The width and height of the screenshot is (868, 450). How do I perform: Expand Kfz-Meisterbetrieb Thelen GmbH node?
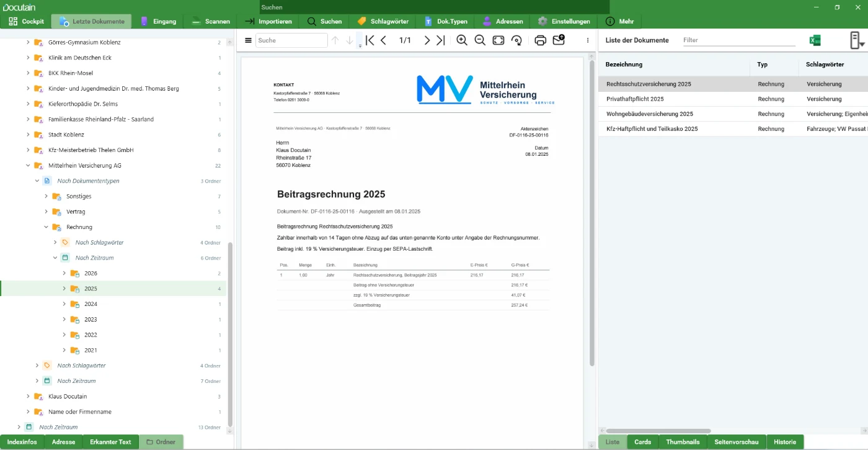coord(28,150)
